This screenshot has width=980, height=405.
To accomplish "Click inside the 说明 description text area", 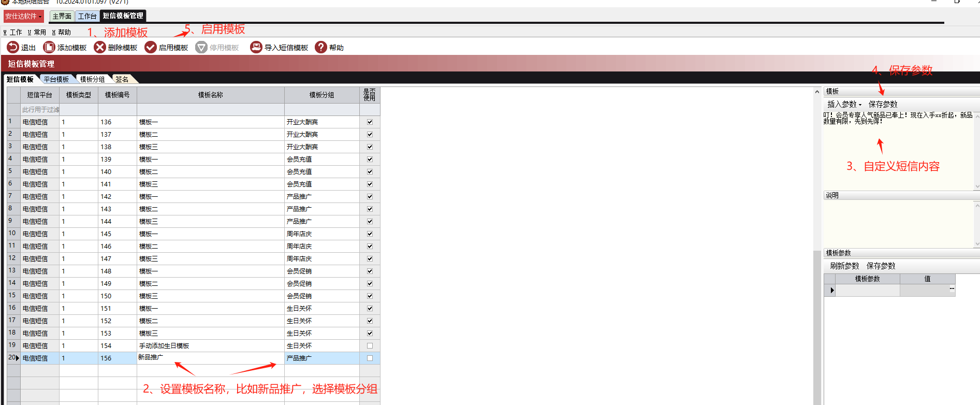I will tap(898, 224).
